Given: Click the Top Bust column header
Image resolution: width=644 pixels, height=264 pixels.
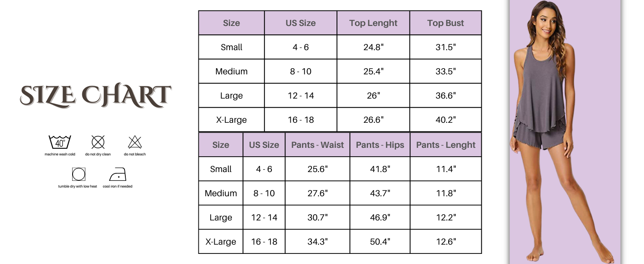Looking at the screenshot, I should coord(445,23).
